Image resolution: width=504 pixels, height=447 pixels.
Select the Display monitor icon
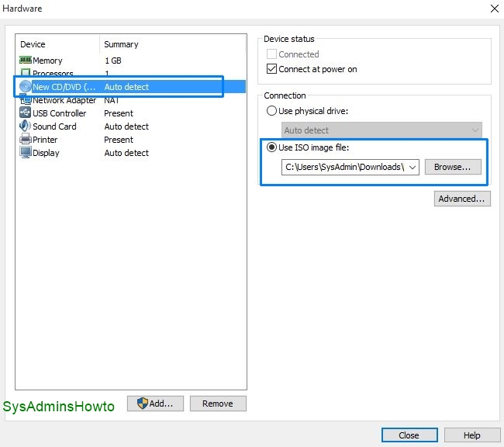25,153
